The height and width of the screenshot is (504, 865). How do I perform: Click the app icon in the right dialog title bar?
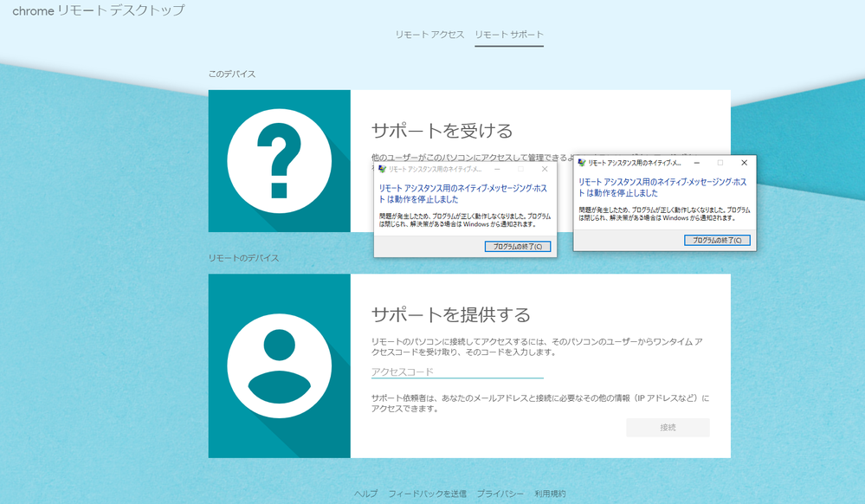(582, 163)
